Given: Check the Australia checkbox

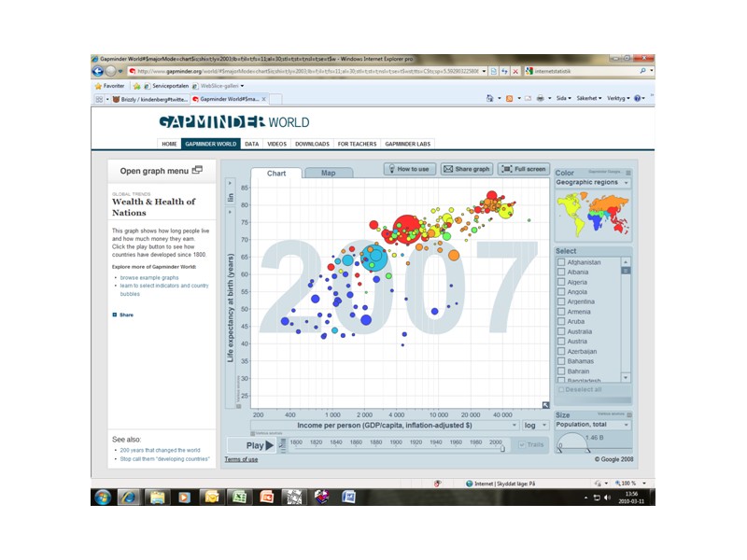Looking at the screenshot, I should click(561, 331).
